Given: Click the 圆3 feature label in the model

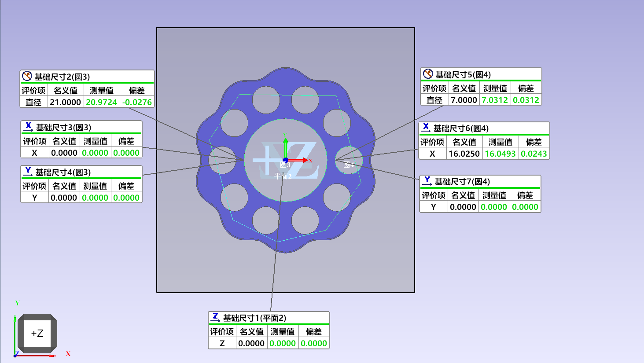Looking at the screenshot, I should pyautogui.click(x=285, y=165).
